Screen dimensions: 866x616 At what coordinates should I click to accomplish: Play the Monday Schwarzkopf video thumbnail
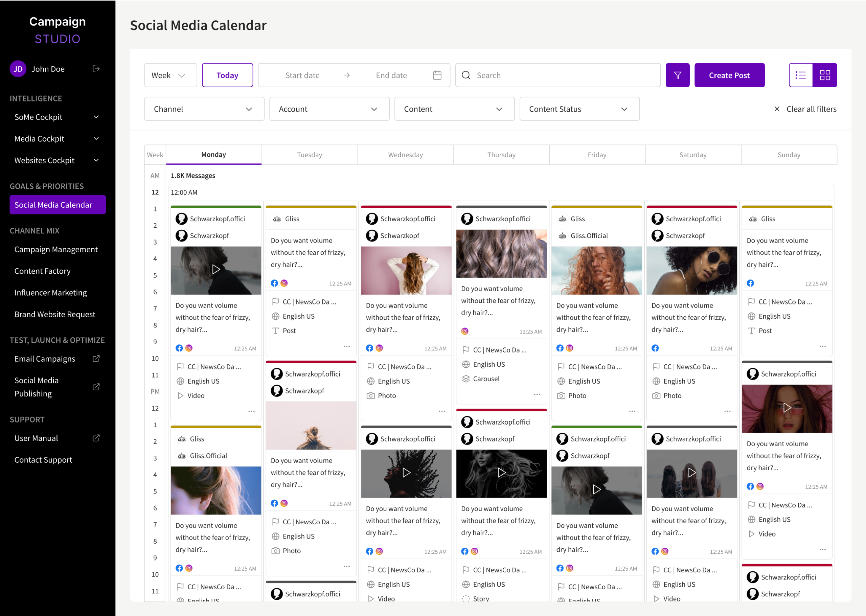point(216,270)
